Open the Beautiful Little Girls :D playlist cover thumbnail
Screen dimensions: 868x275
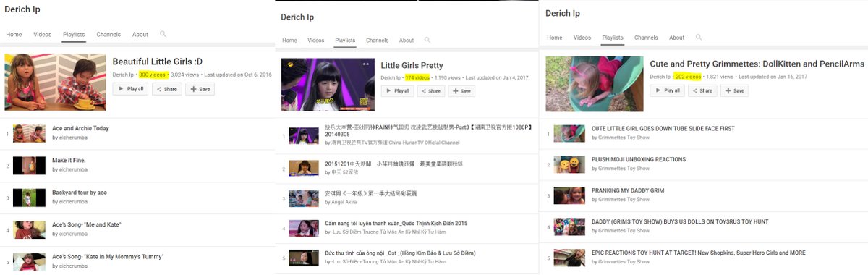[55, 82]
